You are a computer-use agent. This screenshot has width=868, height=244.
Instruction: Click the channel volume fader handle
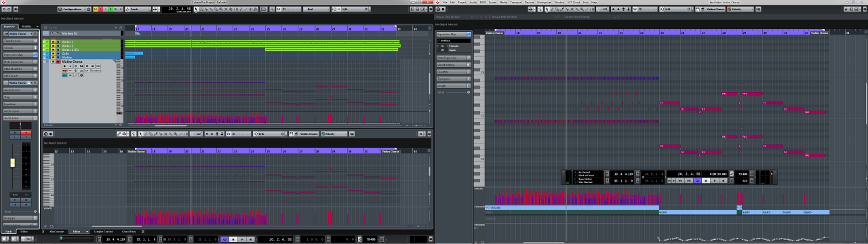tap(12, 163)
